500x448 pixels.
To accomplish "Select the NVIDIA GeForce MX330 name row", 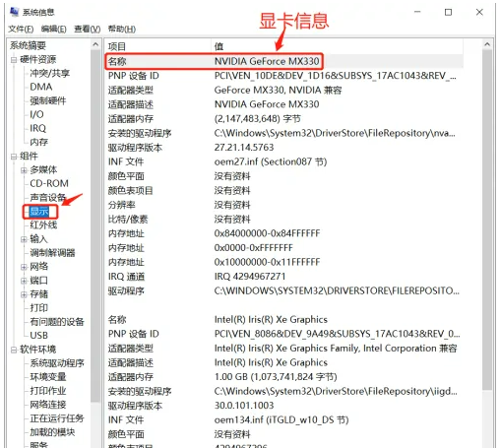I will point(284,61).
